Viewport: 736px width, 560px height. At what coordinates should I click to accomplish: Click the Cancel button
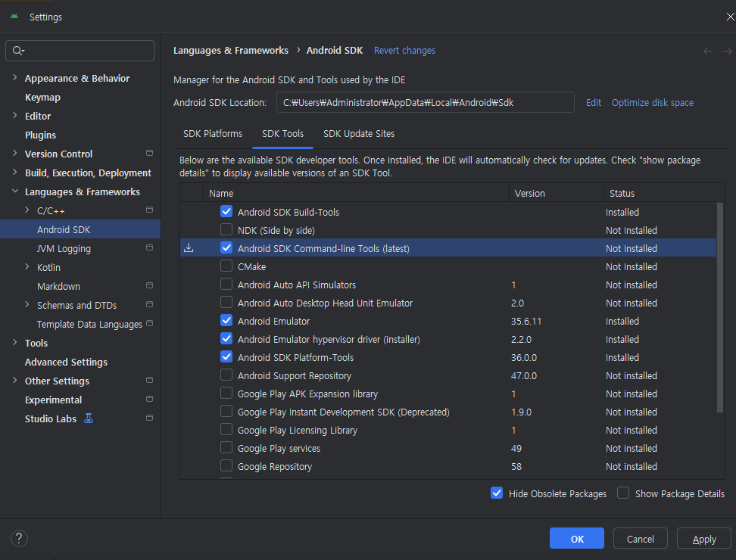click(x=641, y=538)
